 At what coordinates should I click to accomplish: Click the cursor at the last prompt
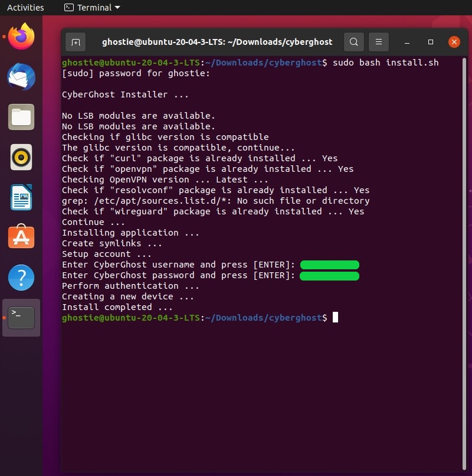(x=335, y=318)
